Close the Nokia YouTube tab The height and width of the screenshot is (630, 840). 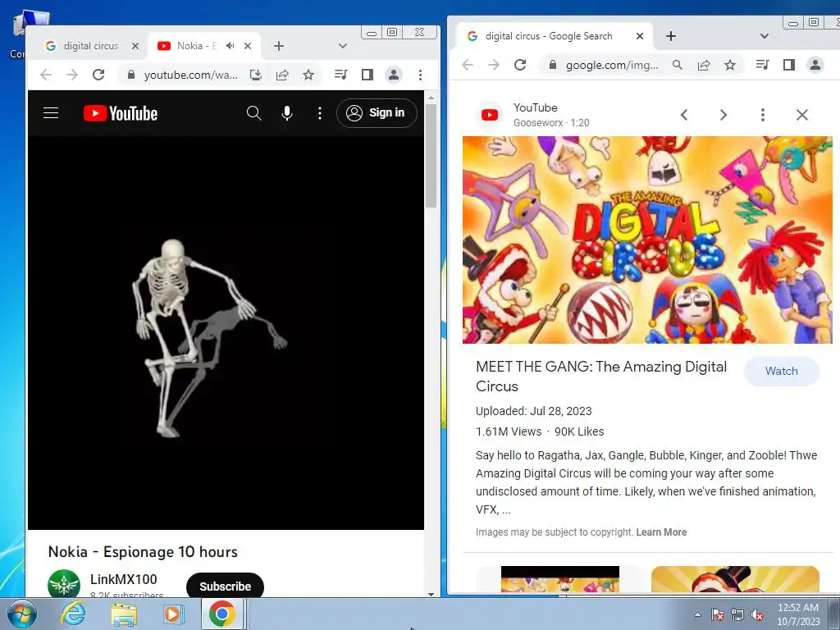click(248, 46)
